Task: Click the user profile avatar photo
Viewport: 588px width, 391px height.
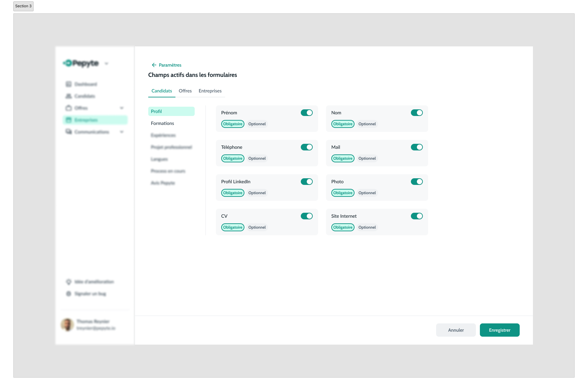Action: [67, 325]
